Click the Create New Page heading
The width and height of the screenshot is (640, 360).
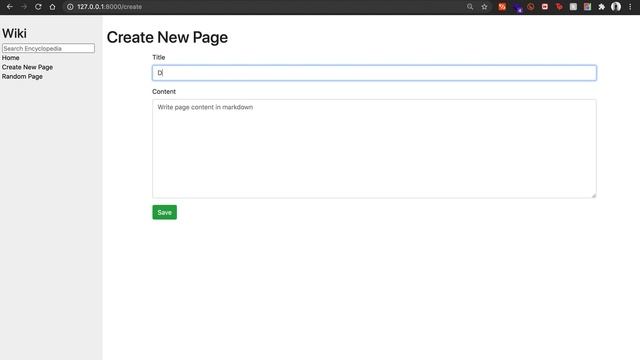[x=167, y=37]
